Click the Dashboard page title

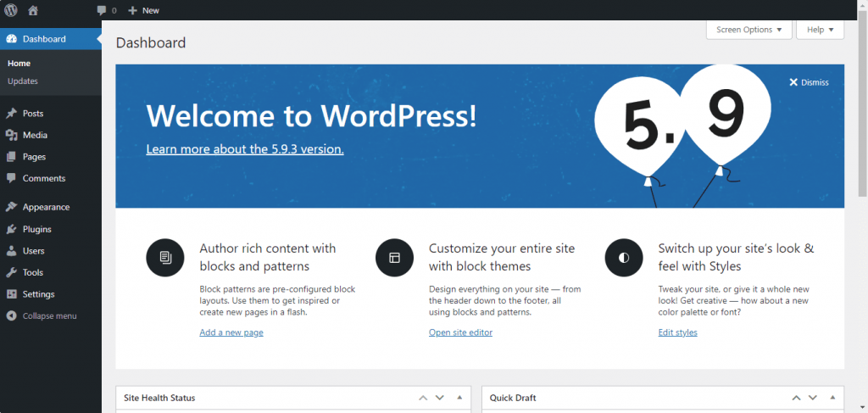pos(151,42)
